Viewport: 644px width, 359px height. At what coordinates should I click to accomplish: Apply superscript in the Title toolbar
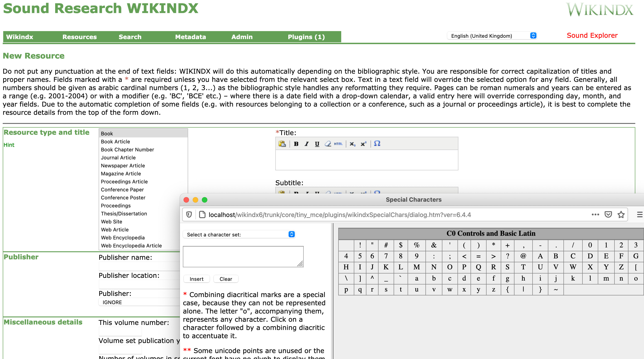point(363,144)
